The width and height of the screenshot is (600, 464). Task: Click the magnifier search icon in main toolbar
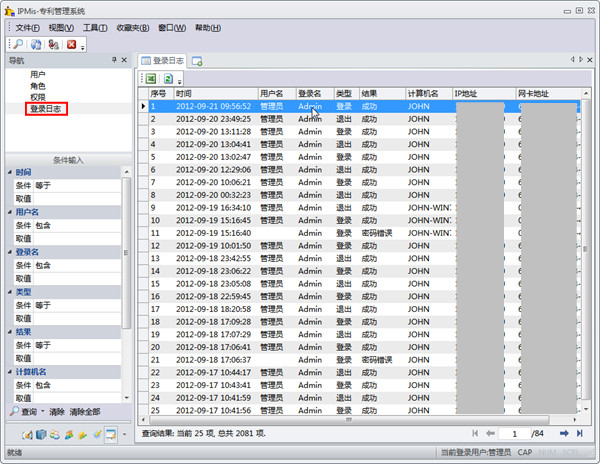pyautogui.click(x=19, y=45)
